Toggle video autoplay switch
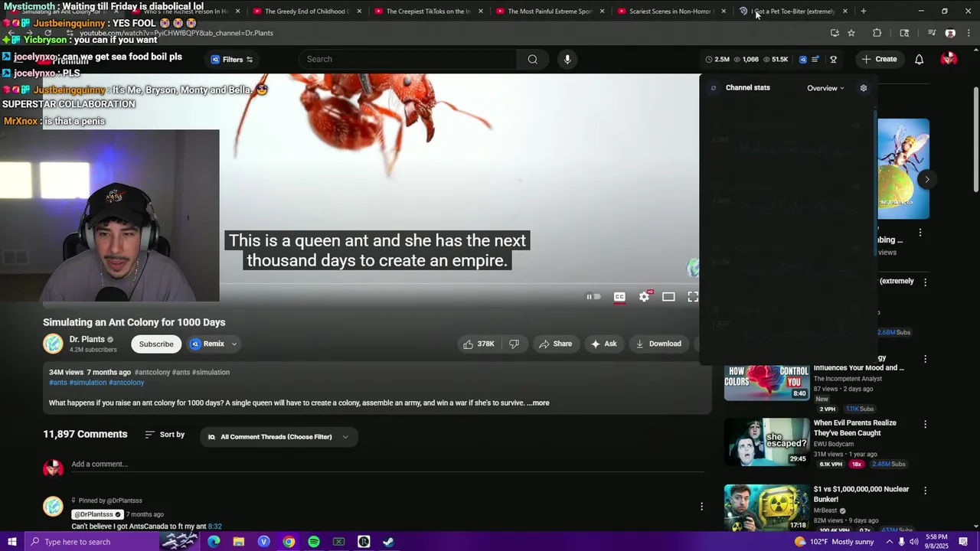The width and height of the screenshot is (980, 551). (x=593, y=297)
